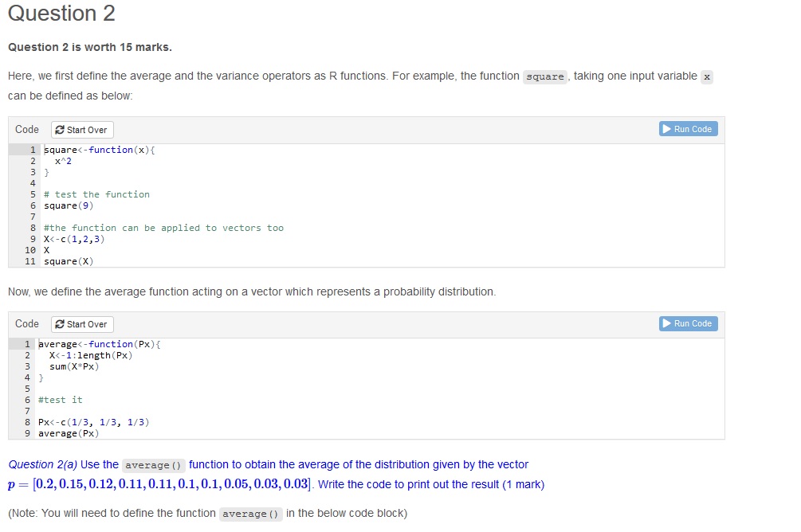Click the inline code 'square' in the intro

(x=545, y=76)
